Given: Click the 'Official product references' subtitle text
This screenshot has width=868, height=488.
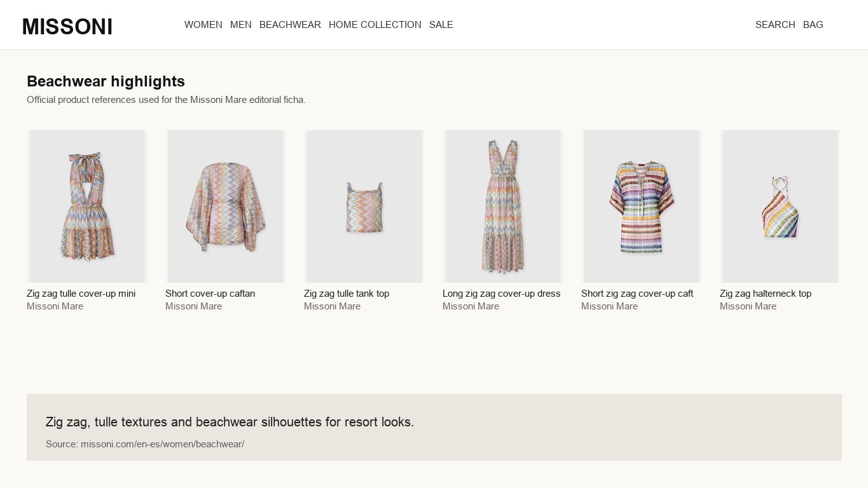Looking at the screenshot, I should (x=167, y=100).
